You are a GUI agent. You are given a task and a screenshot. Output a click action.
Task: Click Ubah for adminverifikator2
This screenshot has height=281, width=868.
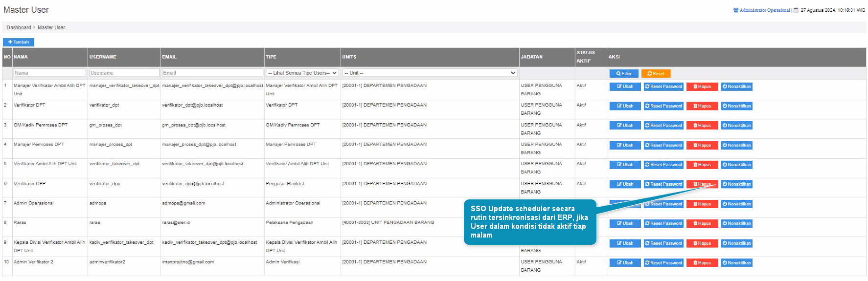[625, 263]
